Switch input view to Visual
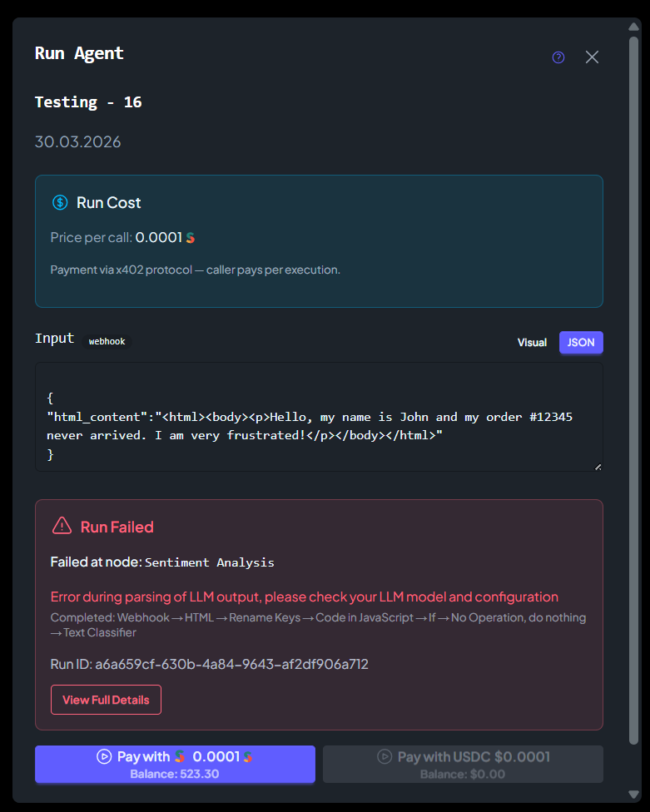This screenshot has height=812, width=650. [x=532, y=342]
